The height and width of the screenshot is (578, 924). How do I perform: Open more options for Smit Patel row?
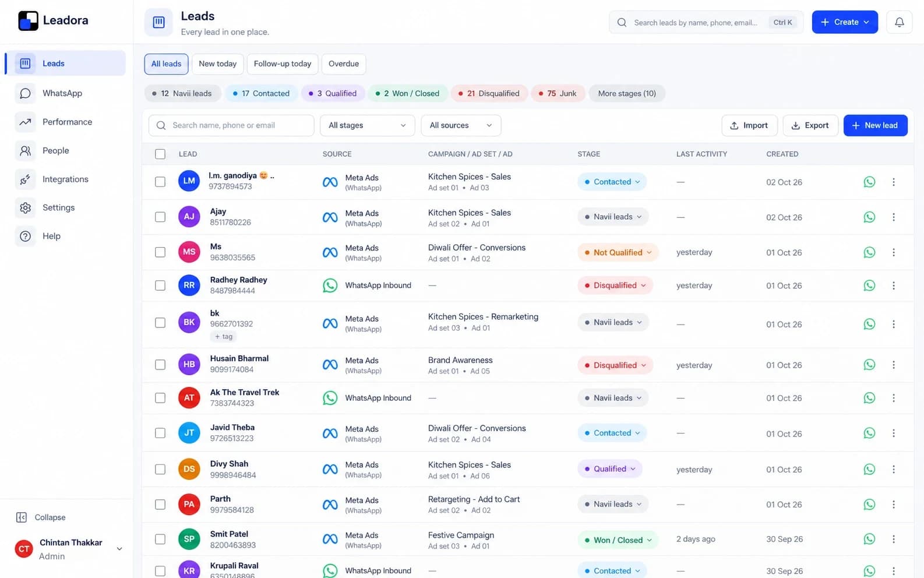click(x=893, y=540)
